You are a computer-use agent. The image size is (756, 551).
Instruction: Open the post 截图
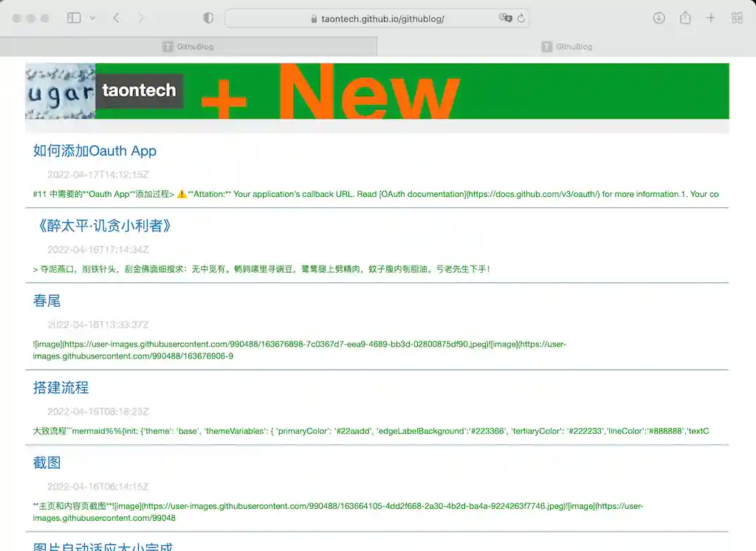(47, 462)
